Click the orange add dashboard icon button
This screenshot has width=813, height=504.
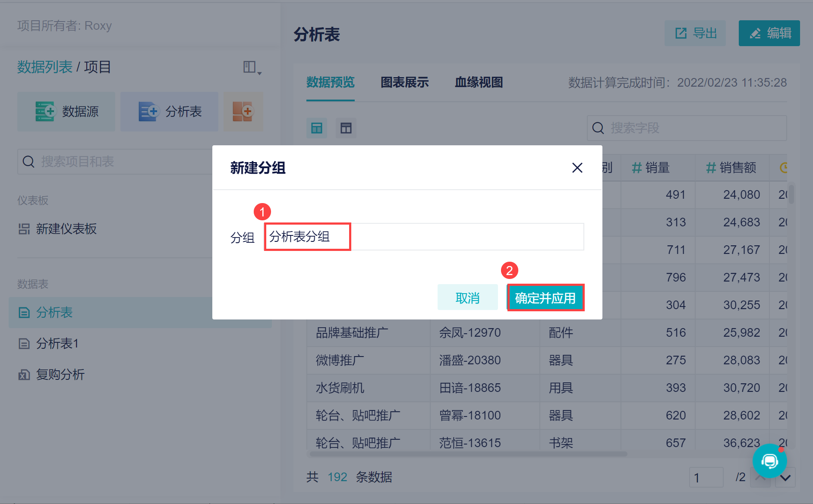click(243, 112)
